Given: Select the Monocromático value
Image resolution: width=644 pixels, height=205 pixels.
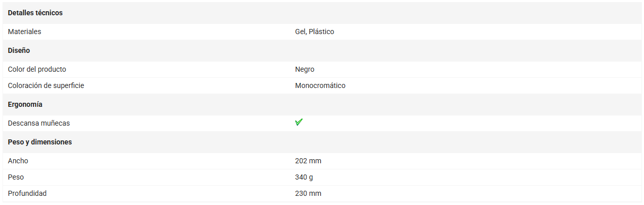Looking at the screenshot, I should [320, 85].
